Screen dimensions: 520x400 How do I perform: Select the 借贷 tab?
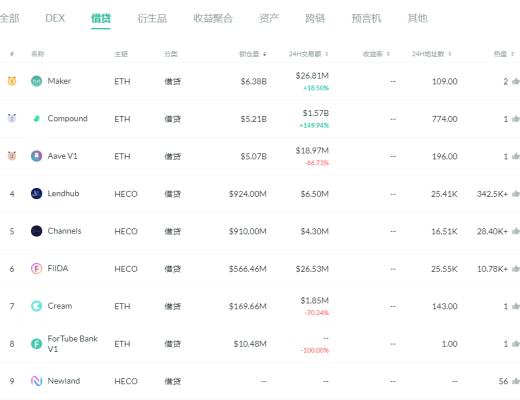coord(101,18)
